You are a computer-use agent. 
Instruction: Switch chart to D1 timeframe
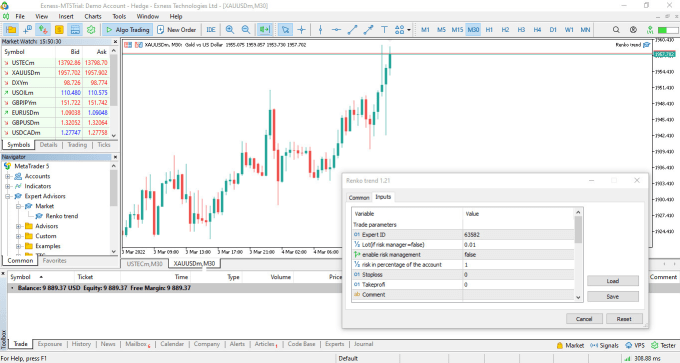pyautogui.click(x=553, y=29)
